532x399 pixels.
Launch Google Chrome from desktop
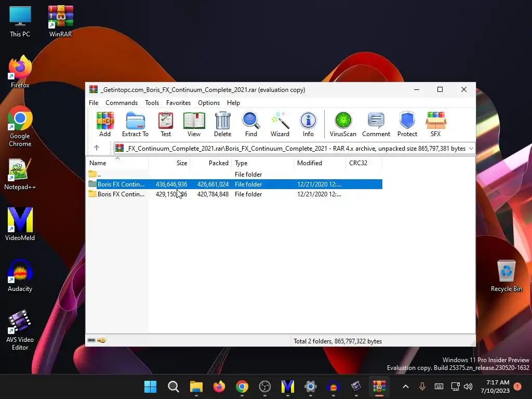[20, 126]
